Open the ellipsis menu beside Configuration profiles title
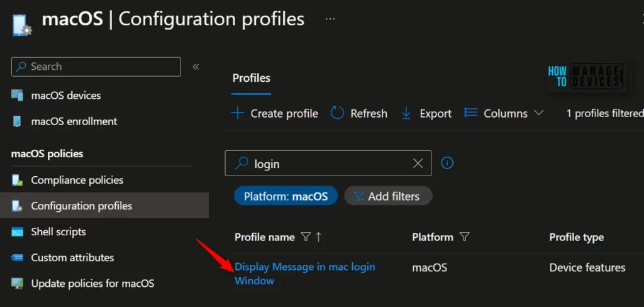Viewport: 644px width, 307px height. tap(330, 20)
